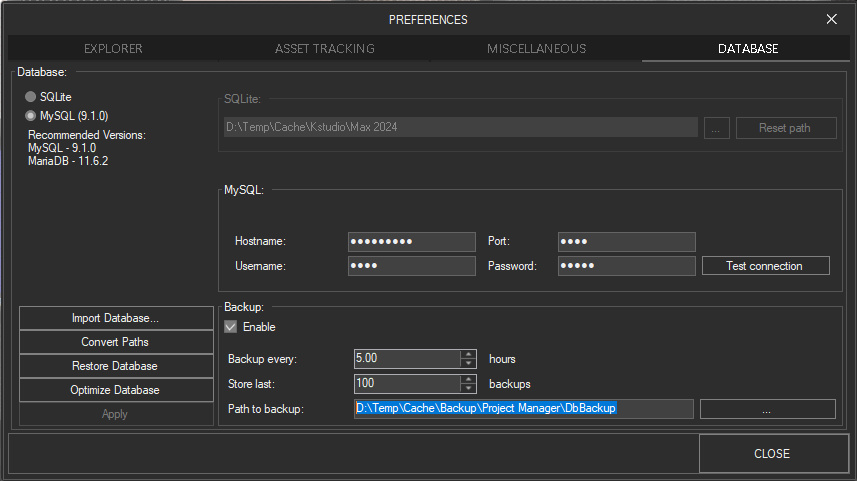Increase the Store last backups count
This screenshot has height=481, width=857.
pyautogui.click(x=468, y=379)
